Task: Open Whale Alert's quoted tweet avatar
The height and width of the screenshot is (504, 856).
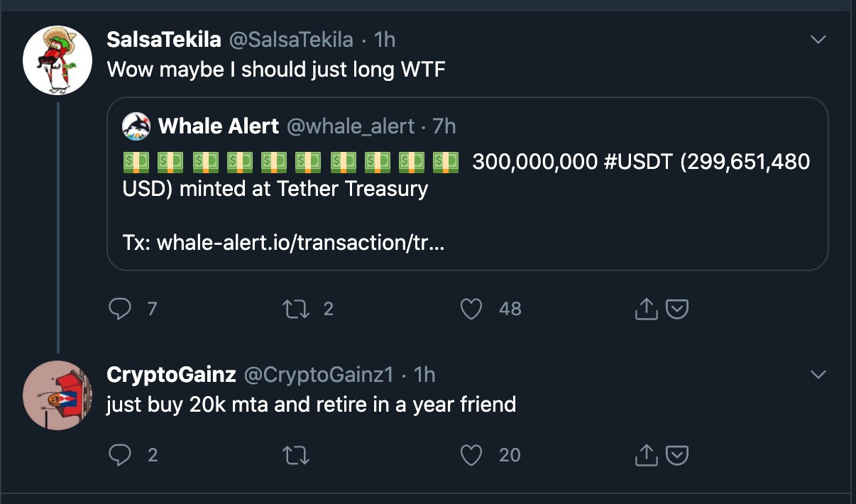Action: pos(136,126)
